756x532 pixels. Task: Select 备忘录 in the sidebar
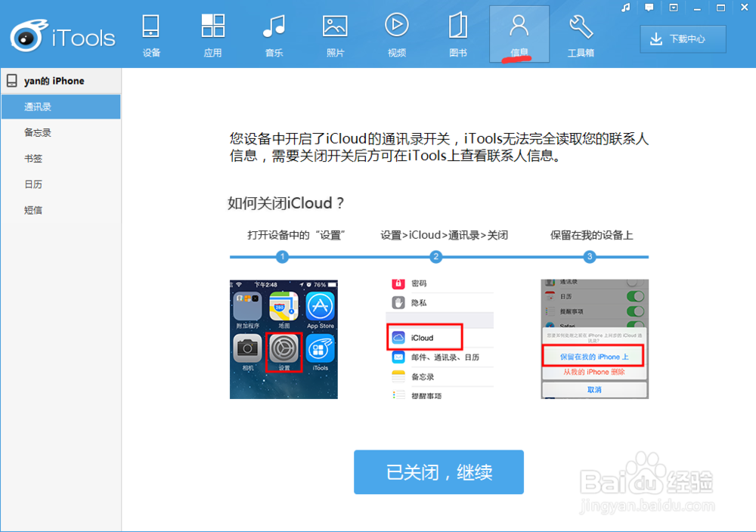60,132
